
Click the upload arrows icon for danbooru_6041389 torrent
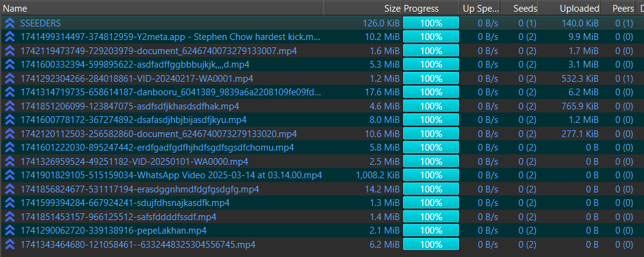(10, 92)
